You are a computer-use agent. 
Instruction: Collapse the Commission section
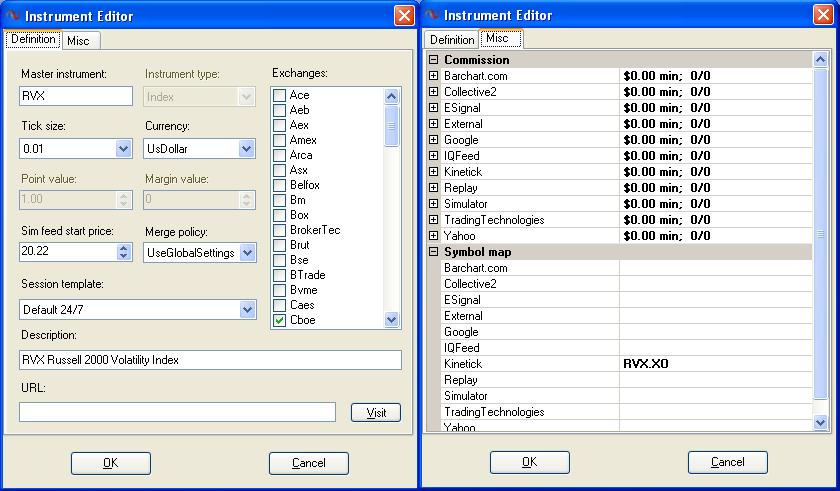point(433,60)
